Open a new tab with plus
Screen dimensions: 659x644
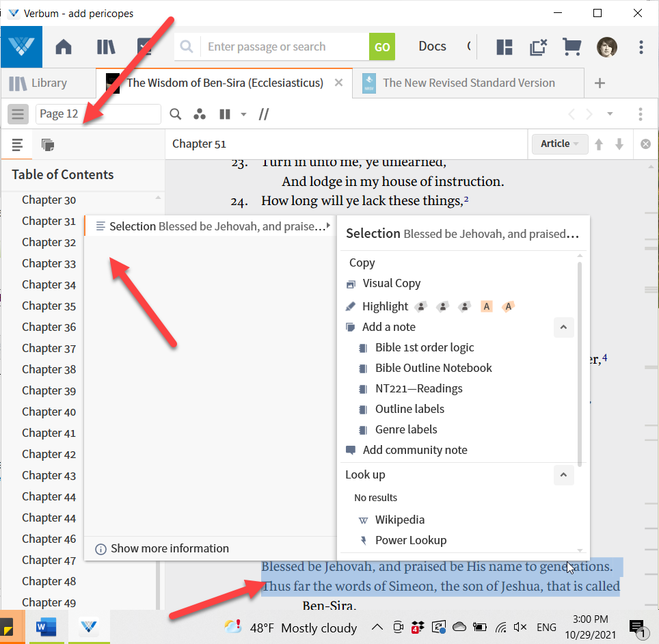[x=600, y=83]
